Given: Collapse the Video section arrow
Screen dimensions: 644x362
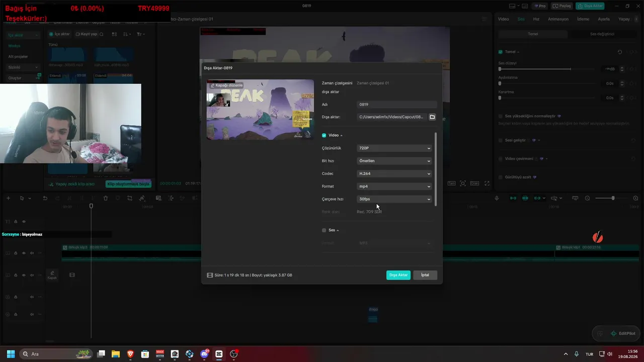Looking at the screenshot, I should click(x=341, y=136).
